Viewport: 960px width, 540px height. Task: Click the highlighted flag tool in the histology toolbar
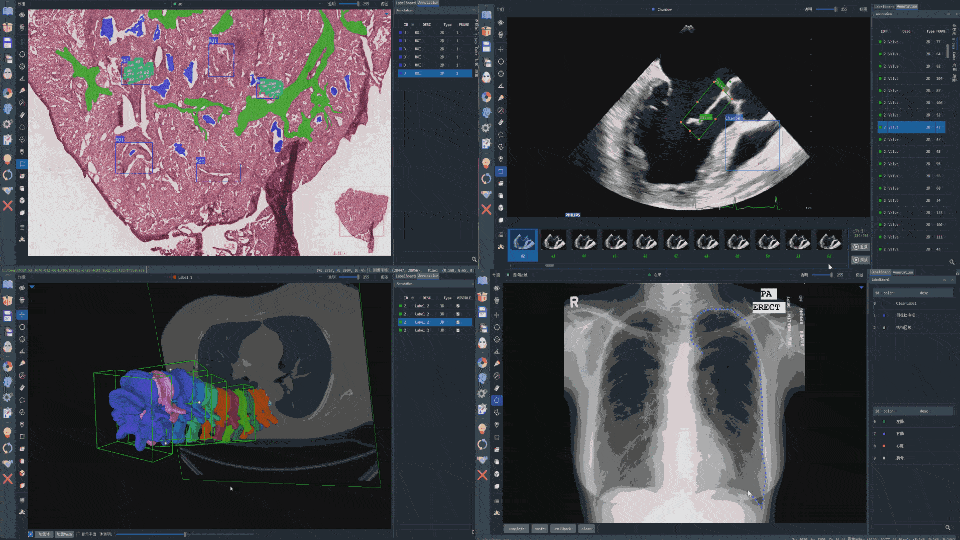tap(22, 163)
